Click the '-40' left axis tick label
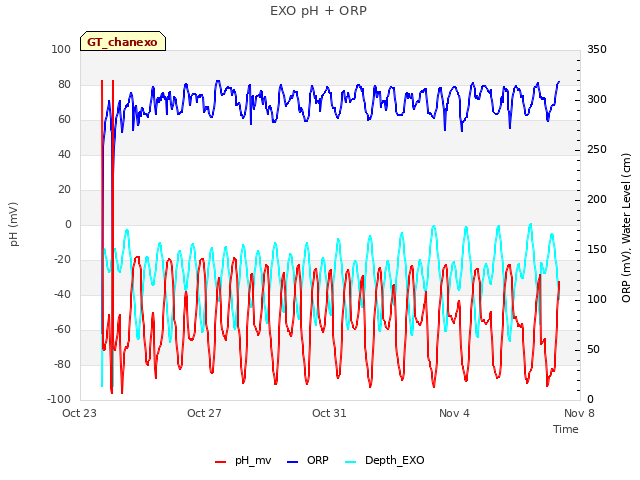The image size is (640, 480). point(62,294)
